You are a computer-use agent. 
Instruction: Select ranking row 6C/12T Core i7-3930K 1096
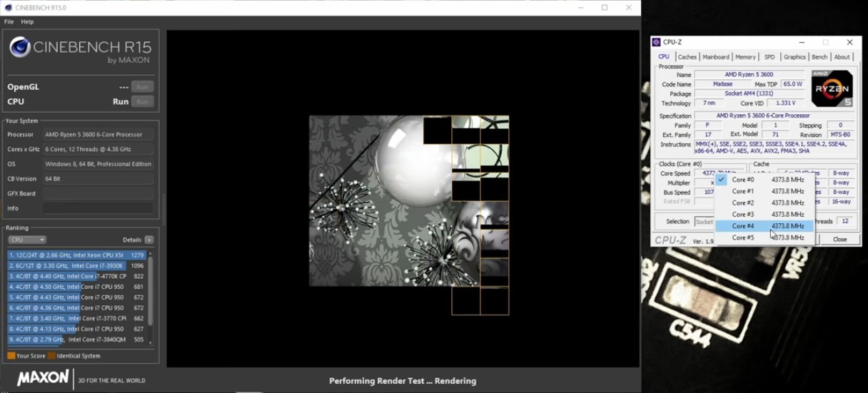point(76,266)
